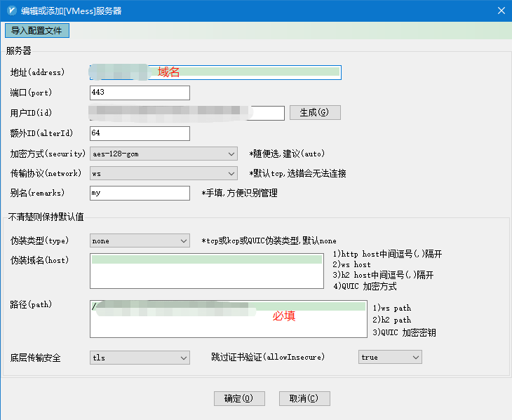512x420 pixels.
Task: Click the hint *默认tcp,选错会无法连接
Action: [x=297, y=173]
